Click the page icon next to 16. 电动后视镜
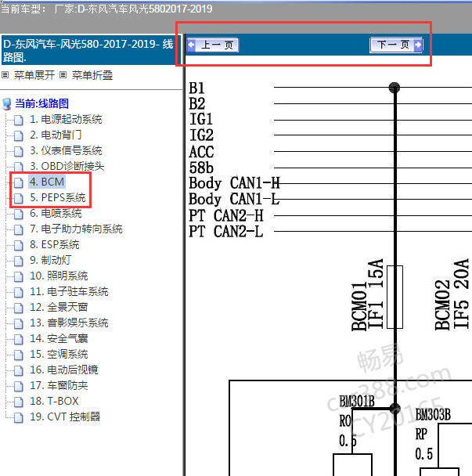The width and height of the screenshot is (472, 476). point(19,370)
